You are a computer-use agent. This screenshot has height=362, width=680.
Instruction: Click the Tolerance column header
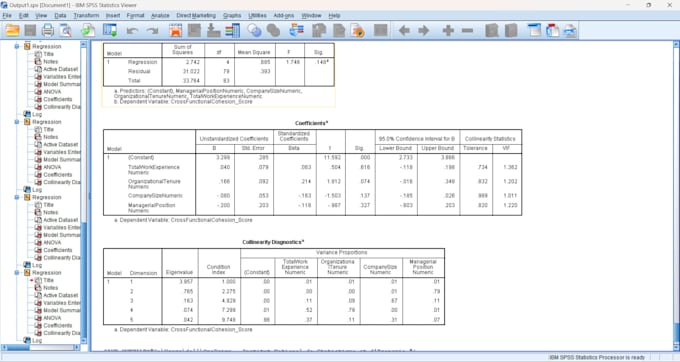tap(475, 148)
